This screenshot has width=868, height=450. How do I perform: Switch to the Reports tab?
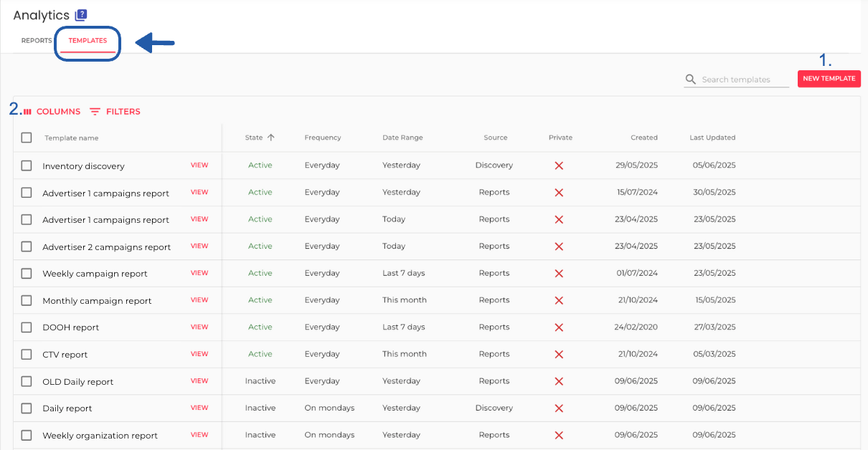point(36,41)
